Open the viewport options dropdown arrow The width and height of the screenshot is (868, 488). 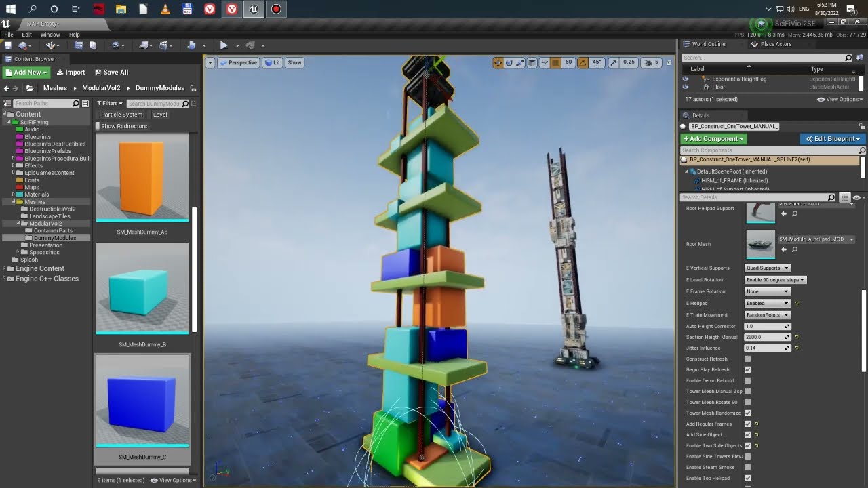210,62
